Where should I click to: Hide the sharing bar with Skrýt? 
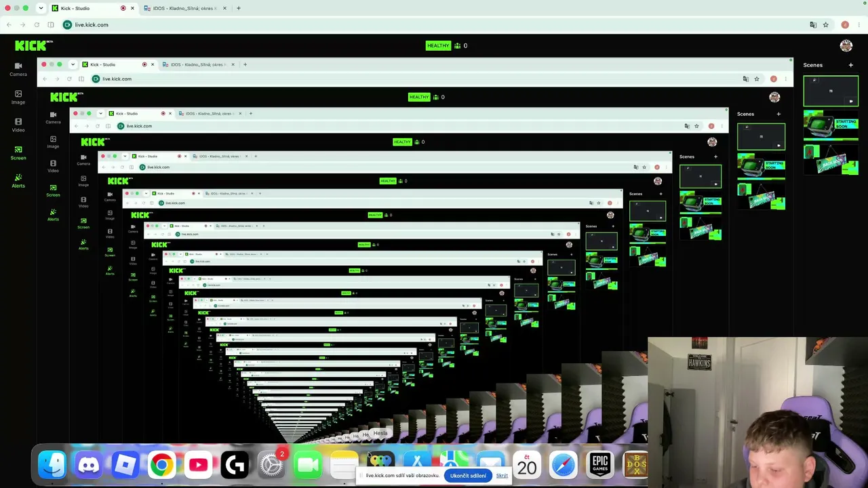pos(502,476)
